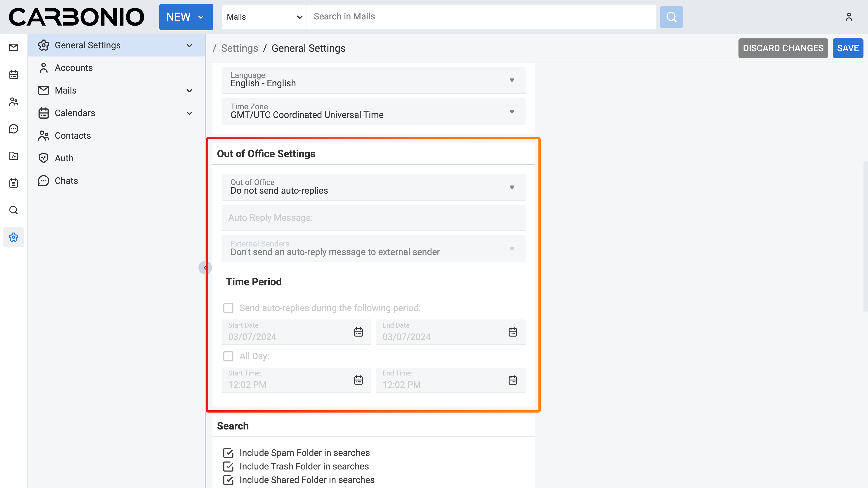
Task: Open Auth settings in sidebar
Action: [x=64, y=158]
